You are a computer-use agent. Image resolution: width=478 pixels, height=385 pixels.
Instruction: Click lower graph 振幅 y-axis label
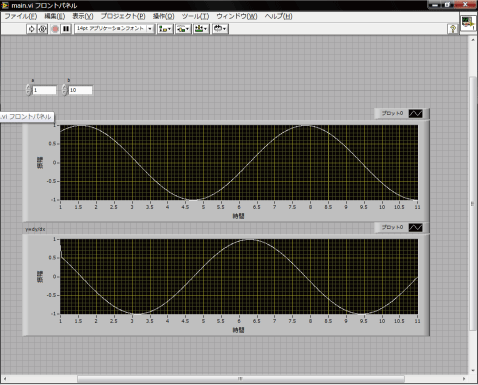click(x=40, y=277)
